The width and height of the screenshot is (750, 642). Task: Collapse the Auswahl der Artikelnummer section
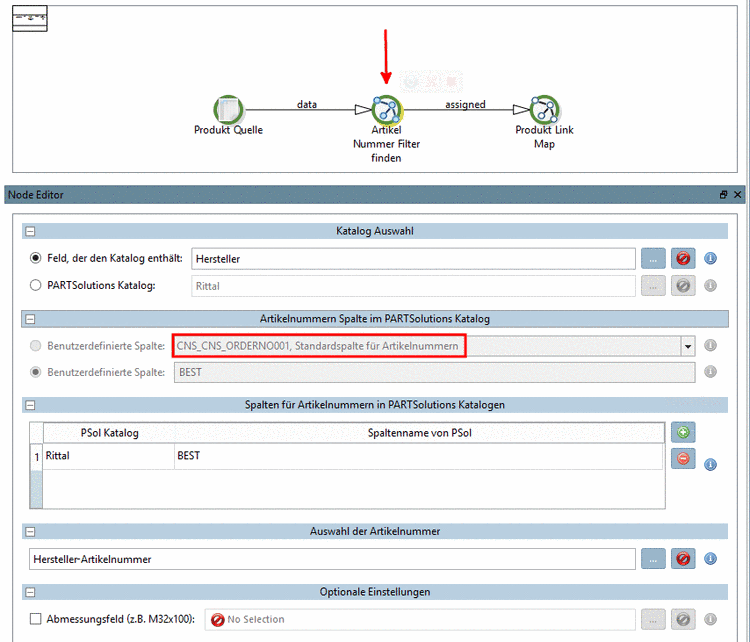coord(30,532)
